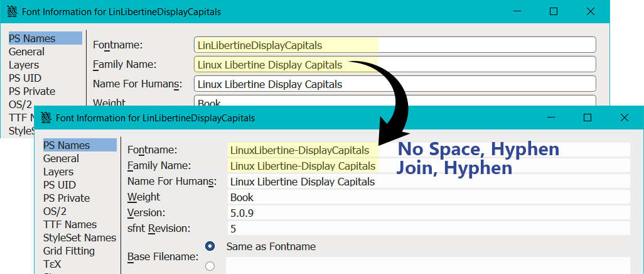Click Name For Humans field in back window
644x274 pixels.
click(395, 84)
